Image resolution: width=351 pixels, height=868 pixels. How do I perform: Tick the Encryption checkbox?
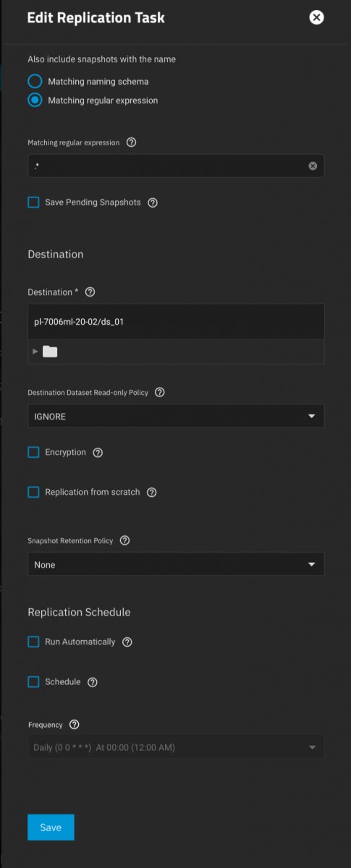33,452
